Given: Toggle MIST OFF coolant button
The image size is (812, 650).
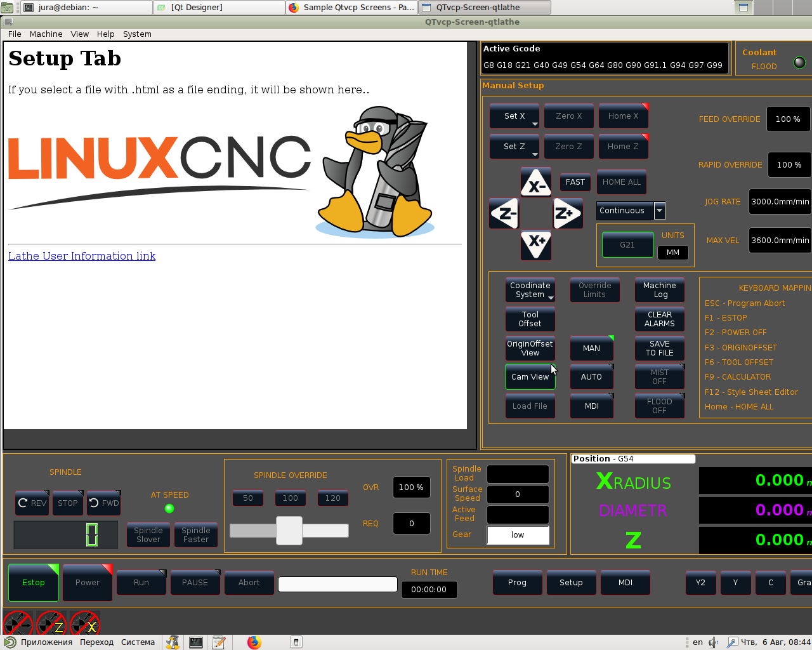Looking at the screenshot, I should (660, 377).
